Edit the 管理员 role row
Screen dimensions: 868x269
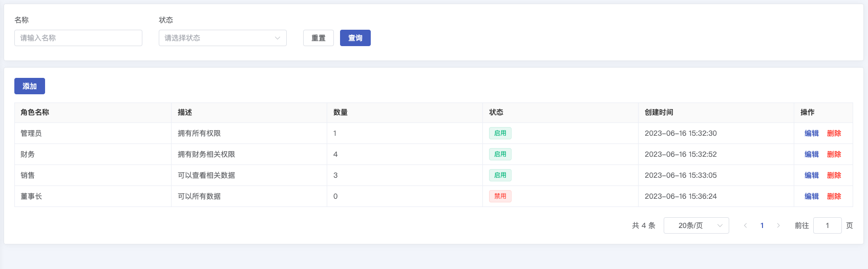(811, 133)
